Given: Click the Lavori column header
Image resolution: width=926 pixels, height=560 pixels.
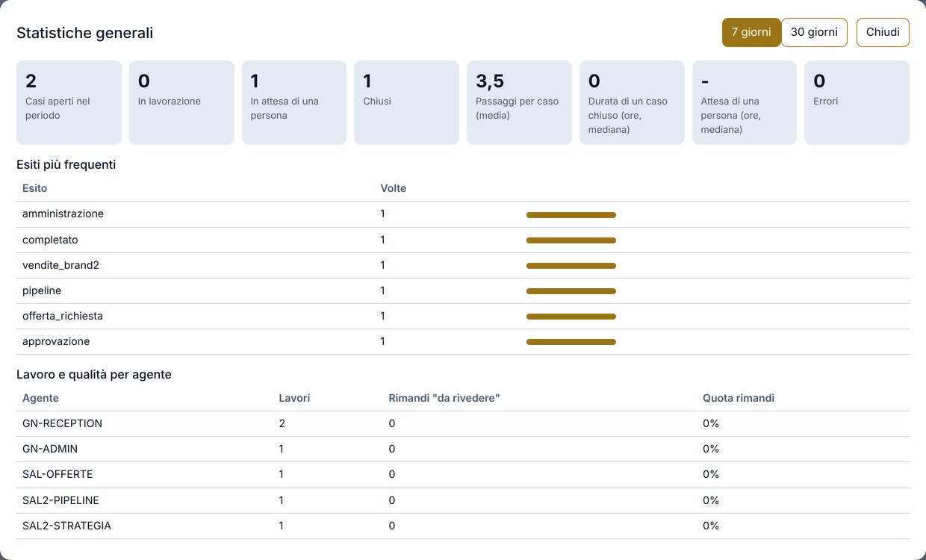Looking at the screenshot, I should click(294, 398).
